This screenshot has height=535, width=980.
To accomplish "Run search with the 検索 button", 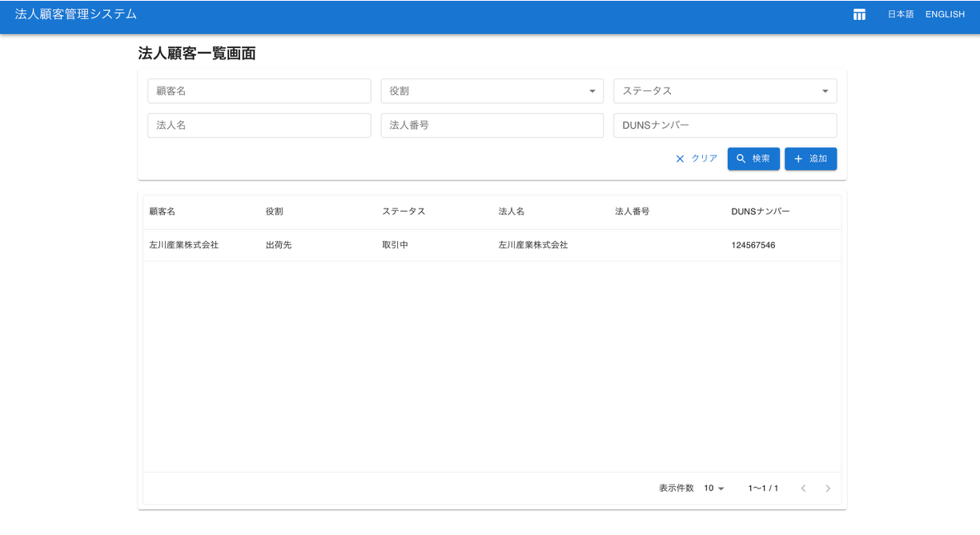I will (753, 159).
